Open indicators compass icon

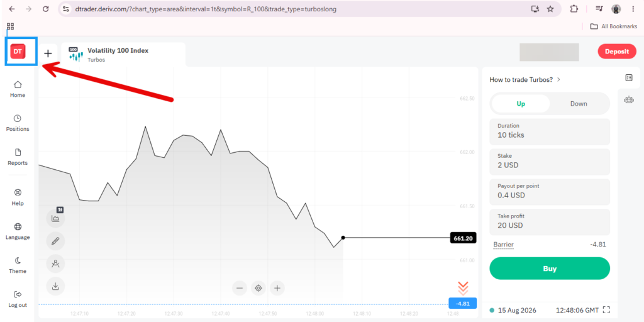(55, 264)
